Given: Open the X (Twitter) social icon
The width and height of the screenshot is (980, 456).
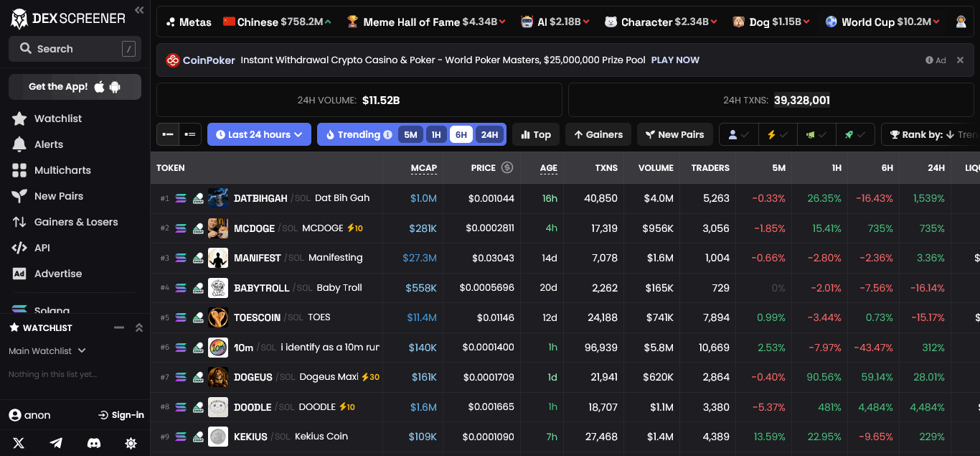Looking at the screenshot, I should coord(19,444).
